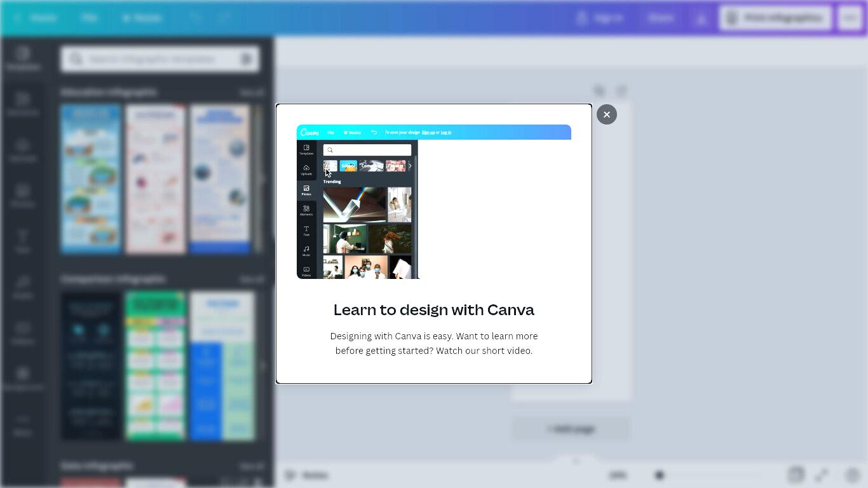Open the Elements sidebar tab

coord(23,104)
